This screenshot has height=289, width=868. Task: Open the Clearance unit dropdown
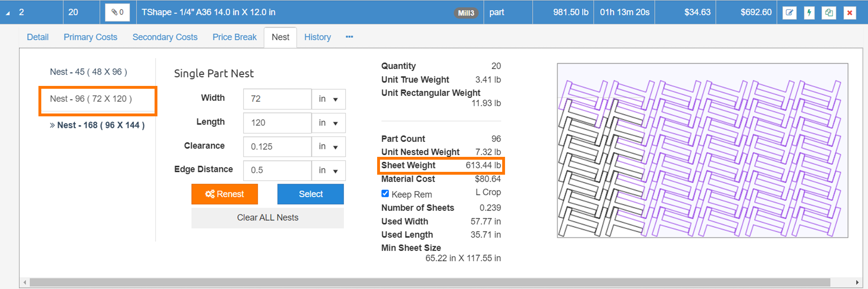point(328,147)
